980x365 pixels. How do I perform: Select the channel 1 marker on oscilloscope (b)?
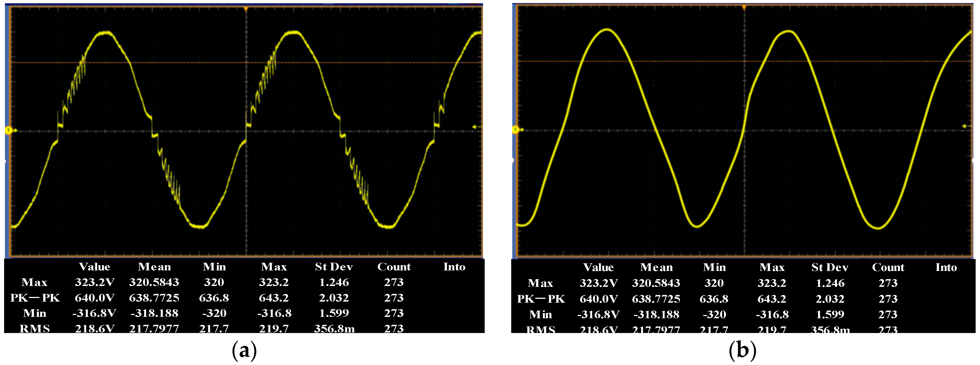click(x=516, y=129)
